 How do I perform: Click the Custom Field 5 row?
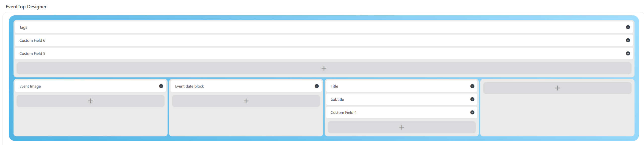click(x=302, y=53)
